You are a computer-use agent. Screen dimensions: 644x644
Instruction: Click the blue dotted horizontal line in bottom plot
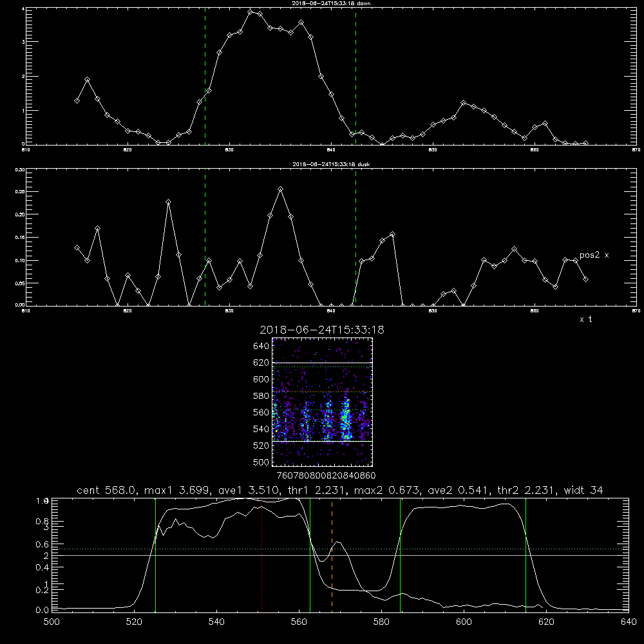click(340, 549)
